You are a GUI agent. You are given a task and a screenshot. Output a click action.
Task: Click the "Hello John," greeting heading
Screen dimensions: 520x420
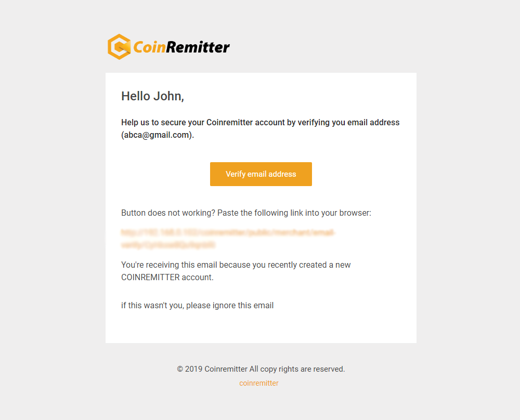152,96
